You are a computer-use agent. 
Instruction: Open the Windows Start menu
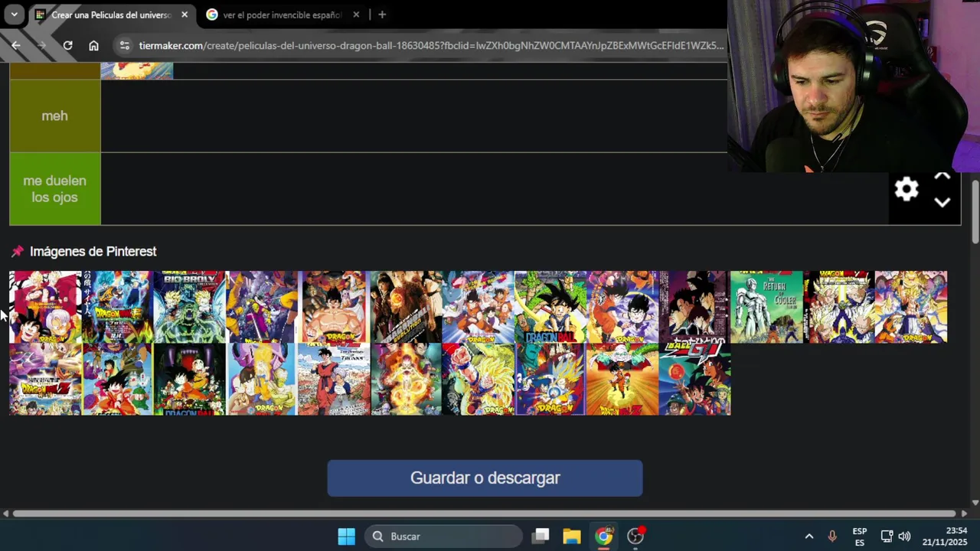click(x=346, y=536)
